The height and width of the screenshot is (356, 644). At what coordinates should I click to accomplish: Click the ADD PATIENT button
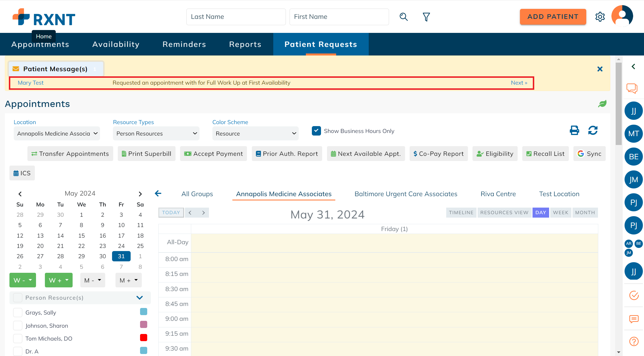(553, 17)
